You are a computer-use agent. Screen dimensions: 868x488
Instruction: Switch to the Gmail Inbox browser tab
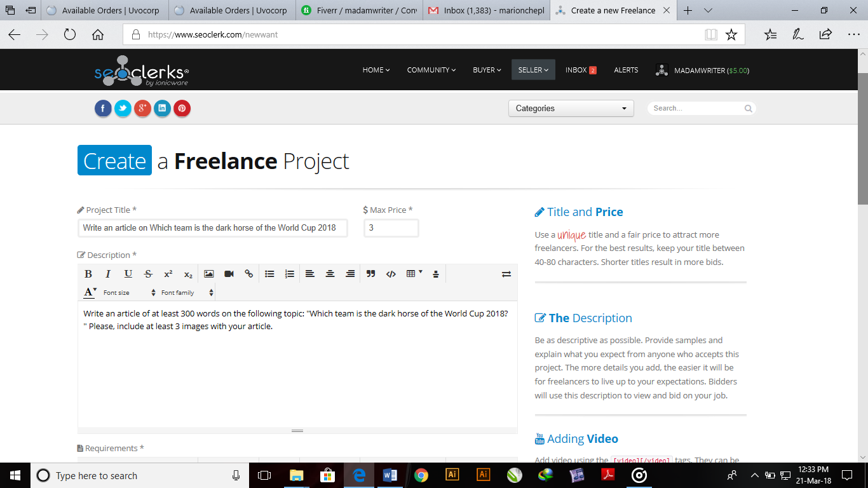pos(487,11)
